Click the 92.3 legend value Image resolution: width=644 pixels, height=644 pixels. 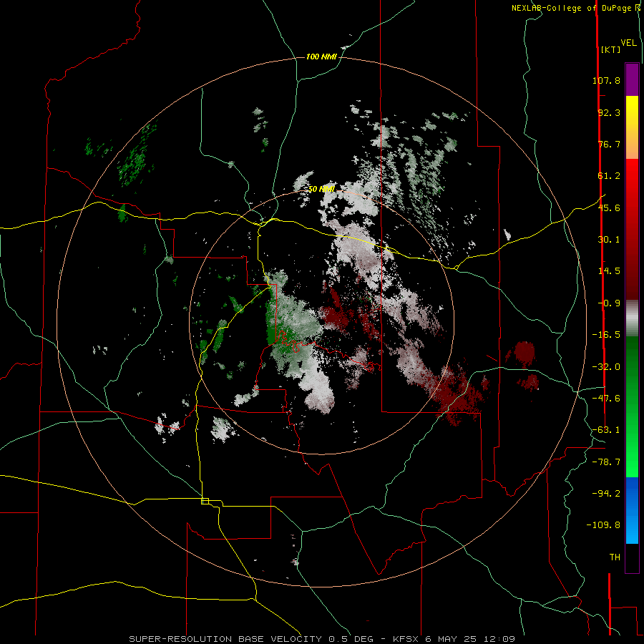tap(609, 112)
